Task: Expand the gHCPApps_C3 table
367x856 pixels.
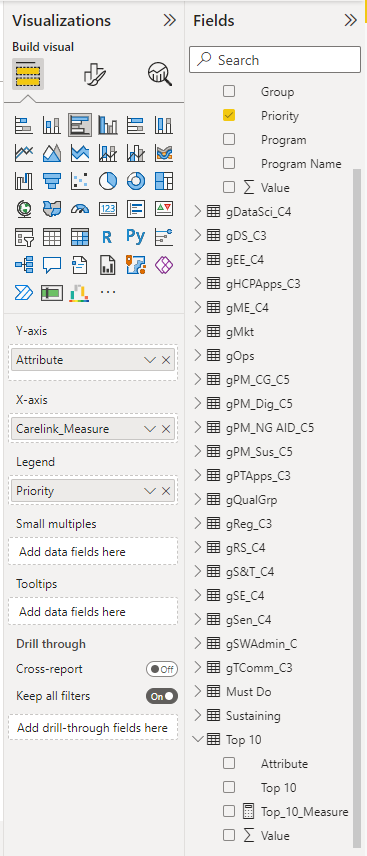Action: [198, 283]
